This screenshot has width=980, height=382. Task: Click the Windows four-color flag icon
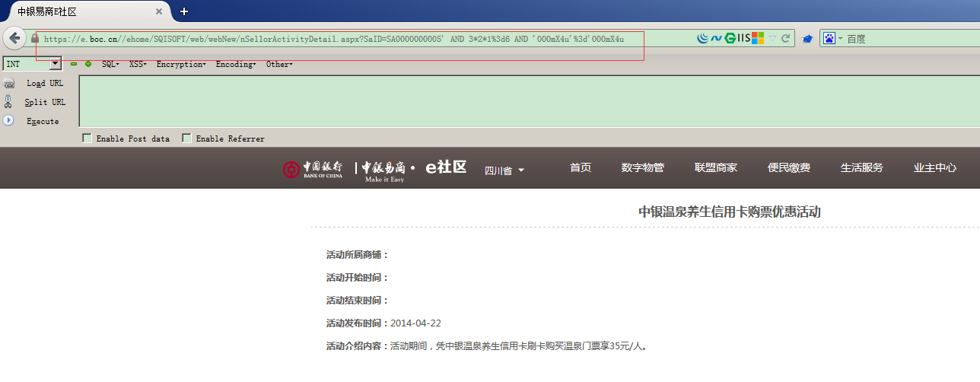(x=758, y=38)
